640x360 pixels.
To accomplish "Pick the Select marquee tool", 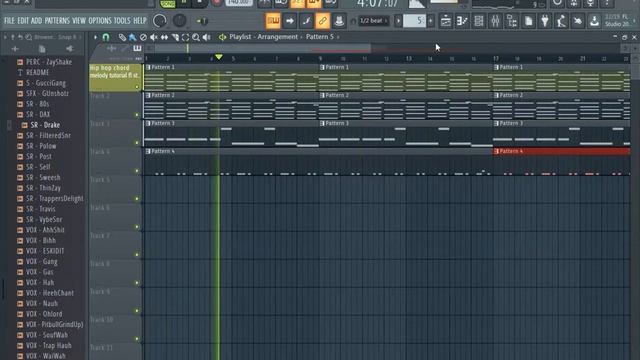I will (x=185, y=38).
